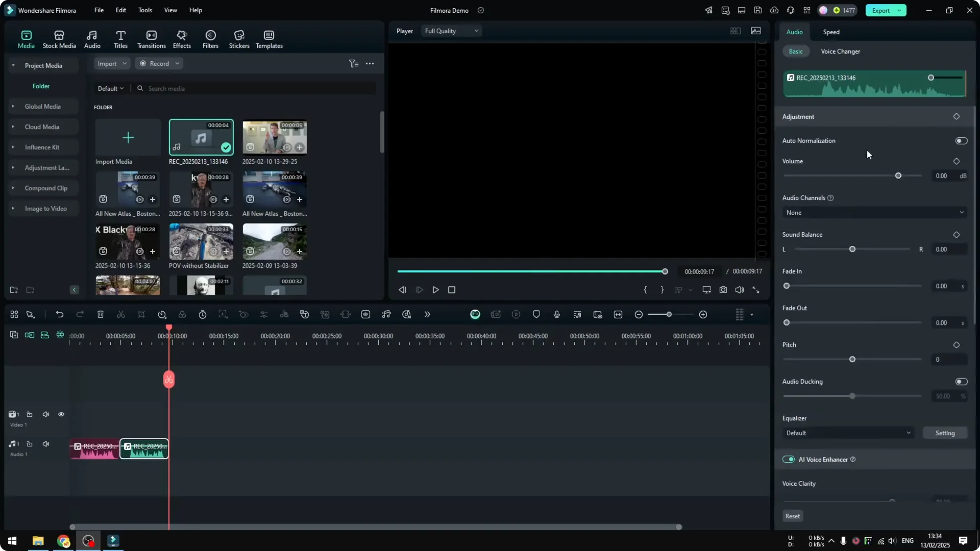The image size is (980, 551).
Task: Record a voiceover with the microphone icon
Action: click(556, 314)
